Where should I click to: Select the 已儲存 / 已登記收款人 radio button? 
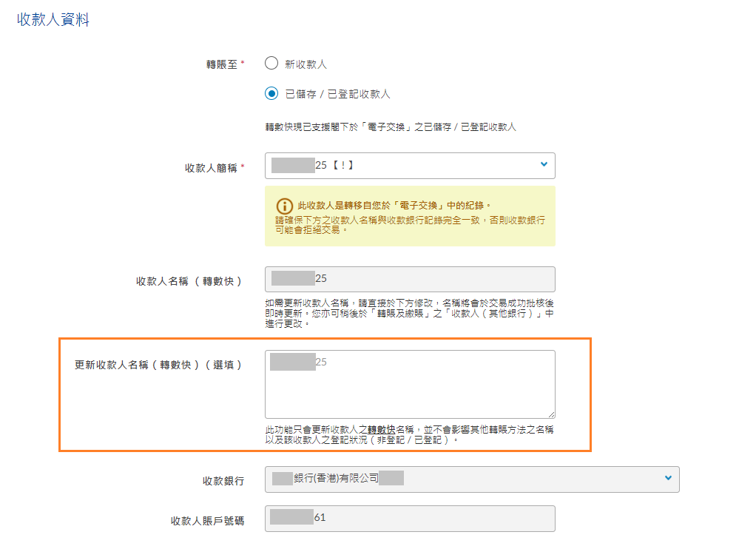pos(271,94)
